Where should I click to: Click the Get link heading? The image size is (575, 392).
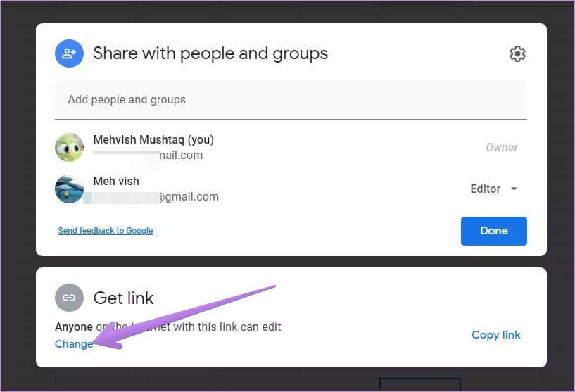click(x=124, y=298)
